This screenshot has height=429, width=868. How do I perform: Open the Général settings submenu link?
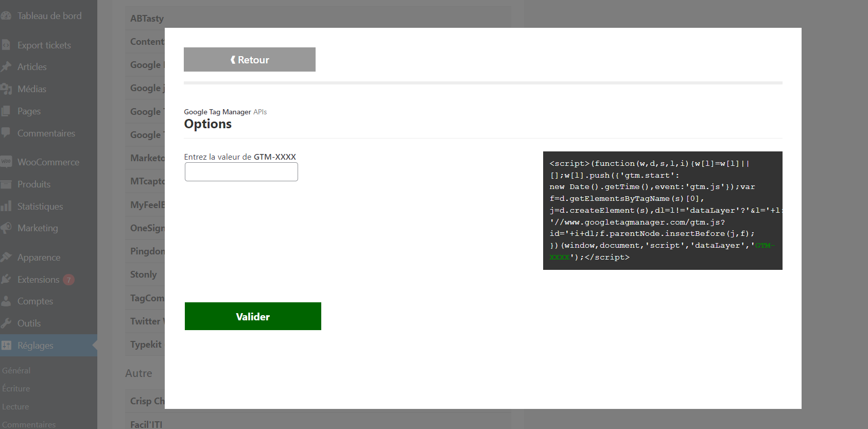tap(16, 371)
